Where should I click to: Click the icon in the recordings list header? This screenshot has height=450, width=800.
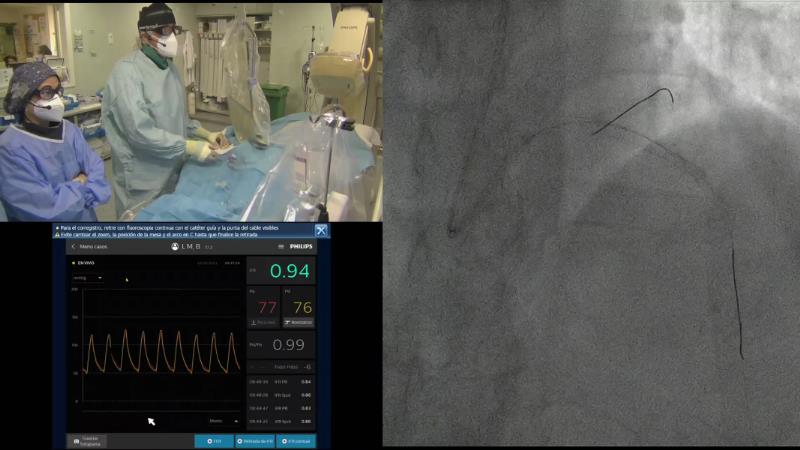click(x=307, y=367)
